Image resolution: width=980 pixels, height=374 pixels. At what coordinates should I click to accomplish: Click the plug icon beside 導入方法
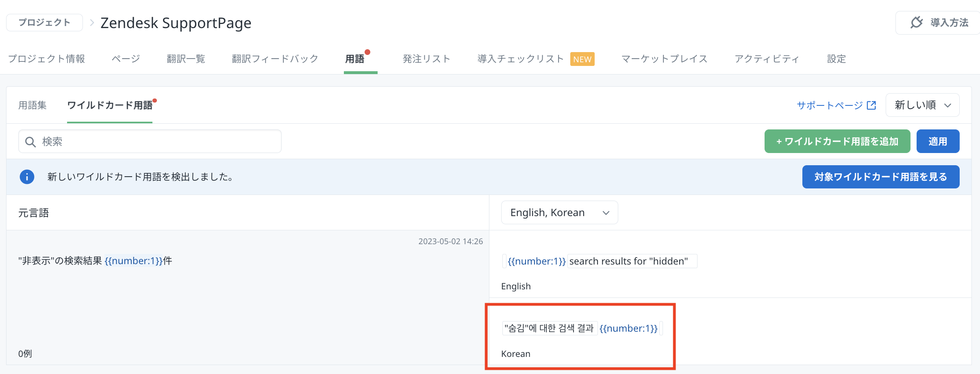pos(917,22)
